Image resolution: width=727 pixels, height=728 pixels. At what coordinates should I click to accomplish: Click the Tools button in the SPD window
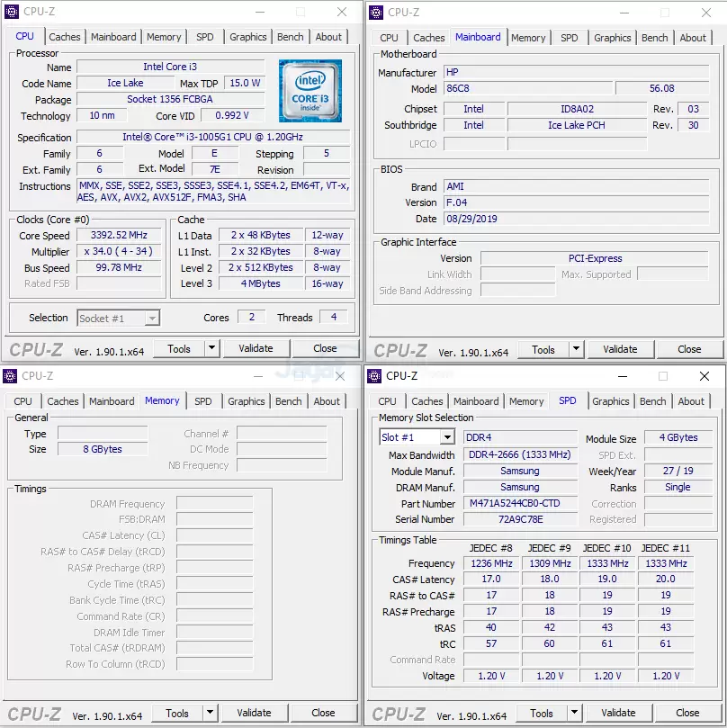click(542, 713)
